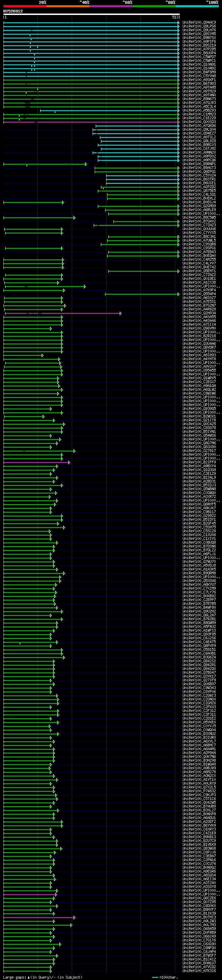Open the UniRef100_A3XR72 hit label
Viewport: 222px width, 980px height.
coord(199,497)
